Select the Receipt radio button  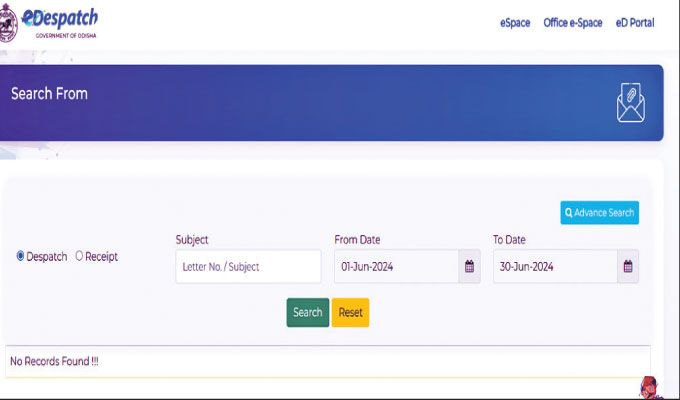pos(80,257)
